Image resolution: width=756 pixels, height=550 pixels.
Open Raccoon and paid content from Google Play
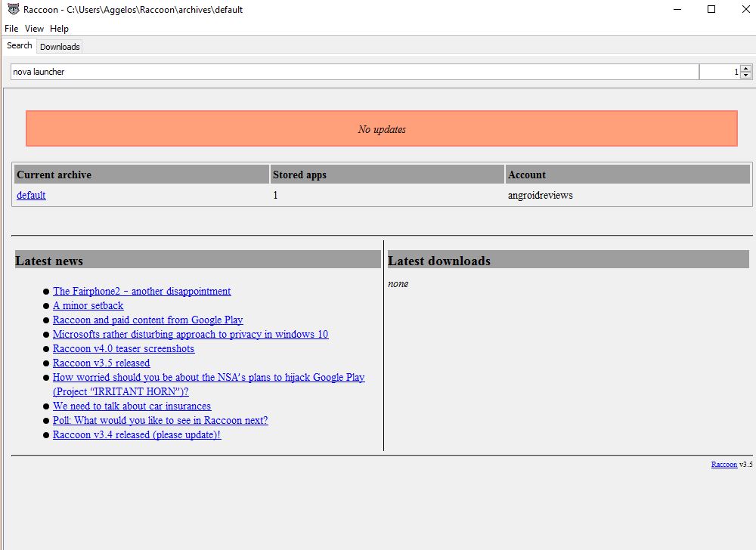point(148,320)
